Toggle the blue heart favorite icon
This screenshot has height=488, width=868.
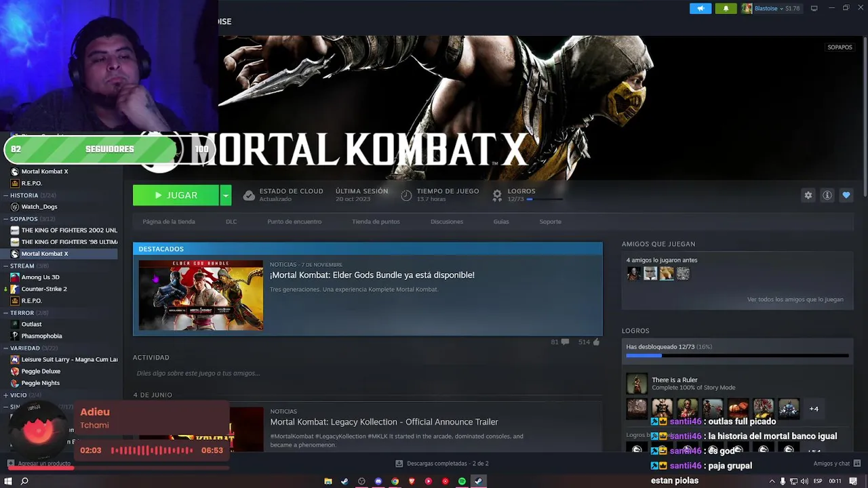tap(846, 195)
